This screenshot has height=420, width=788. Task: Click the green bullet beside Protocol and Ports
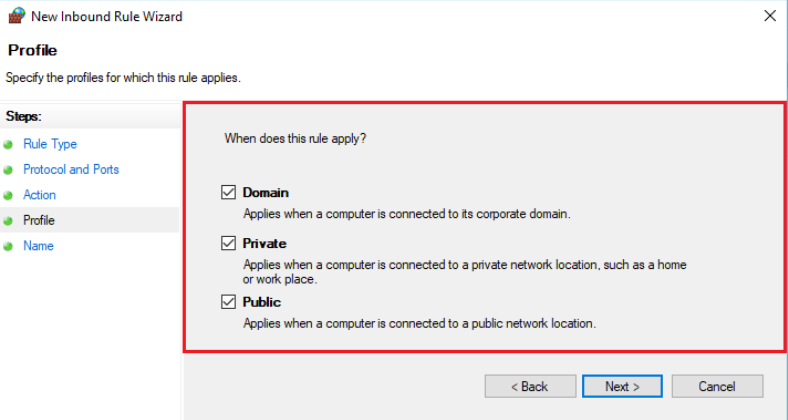(x=8, y=170)
